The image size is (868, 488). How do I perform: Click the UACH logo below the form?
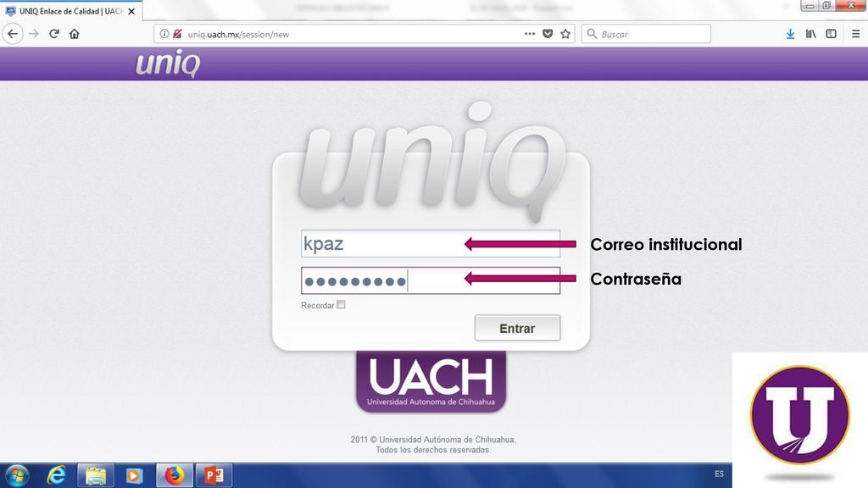[431, 382]
